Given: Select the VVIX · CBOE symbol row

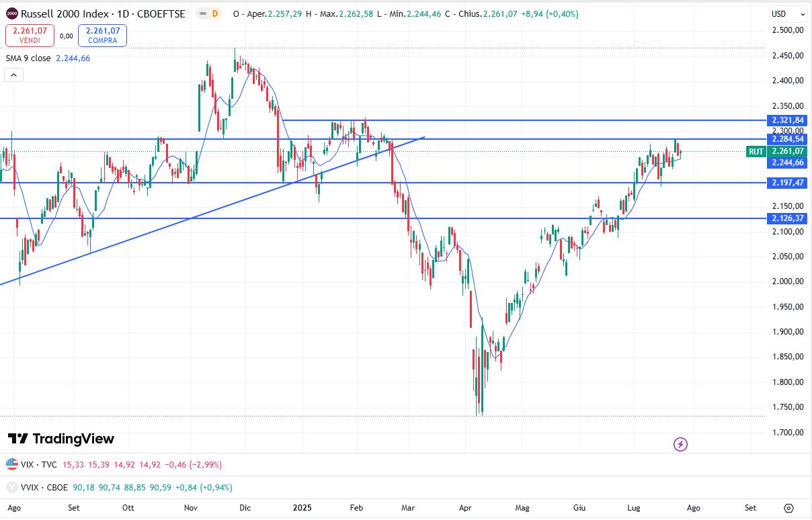Looking at the screenshot, I should click(44, 487).
